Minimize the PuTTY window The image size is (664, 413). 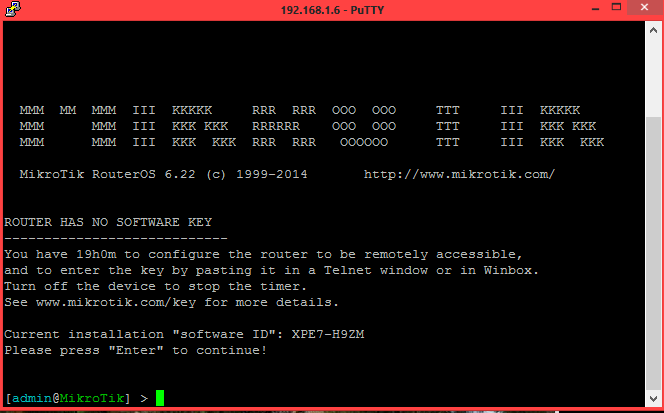(x=595, y=8)
